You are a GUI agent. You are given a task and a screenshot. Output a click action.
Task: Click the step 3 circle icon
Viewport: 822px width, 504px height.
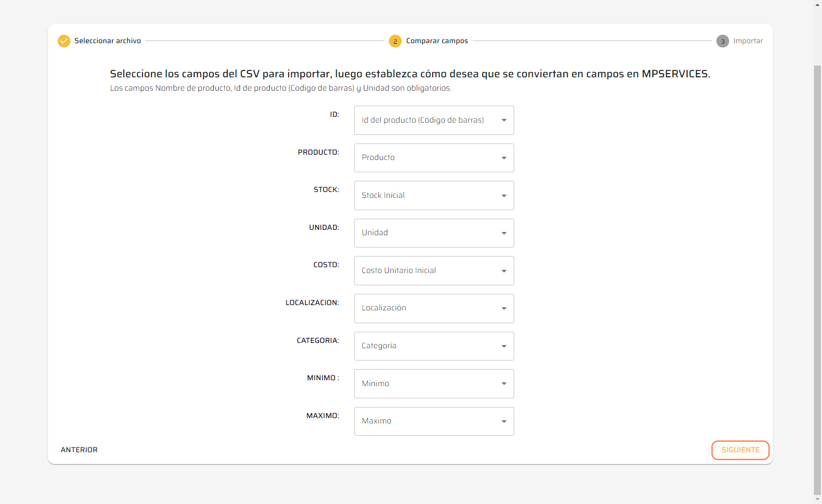click(723, 41)
